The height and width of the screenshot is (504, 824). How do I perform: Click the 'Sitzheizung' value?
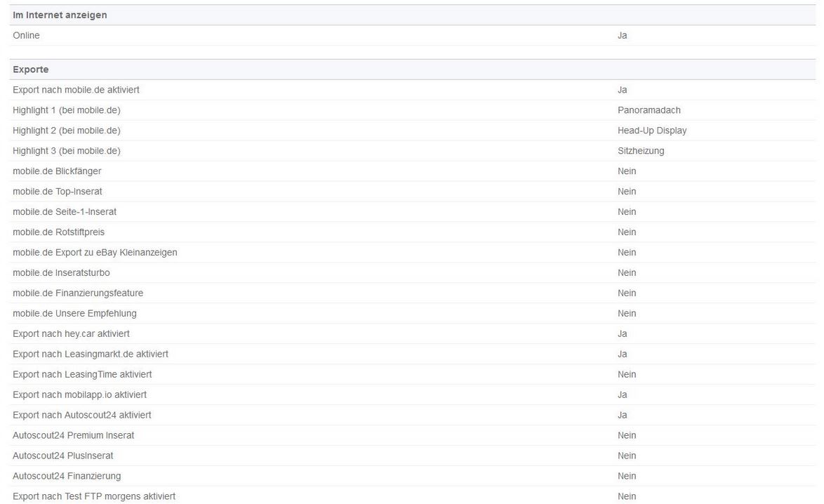(x=641, y=151)
